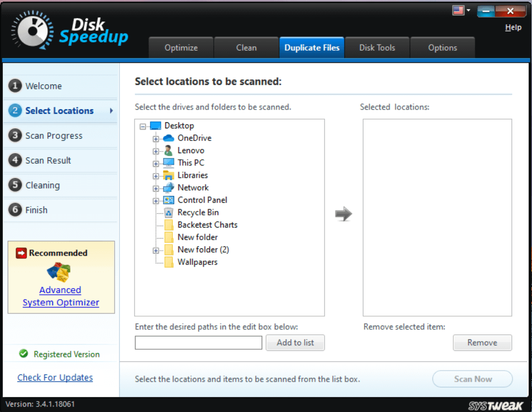Click the Recycle Bin icon

(169, 213)
